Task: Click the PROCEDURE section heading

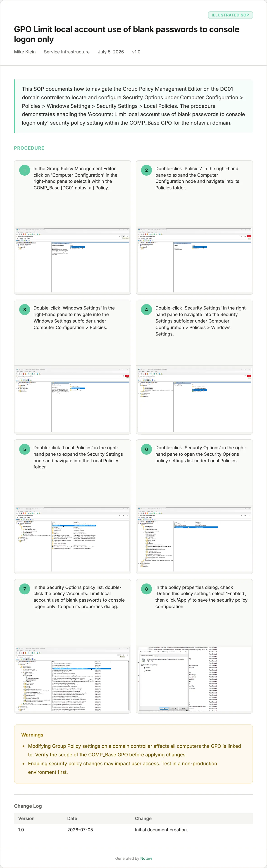Action: tap(29, 148)
